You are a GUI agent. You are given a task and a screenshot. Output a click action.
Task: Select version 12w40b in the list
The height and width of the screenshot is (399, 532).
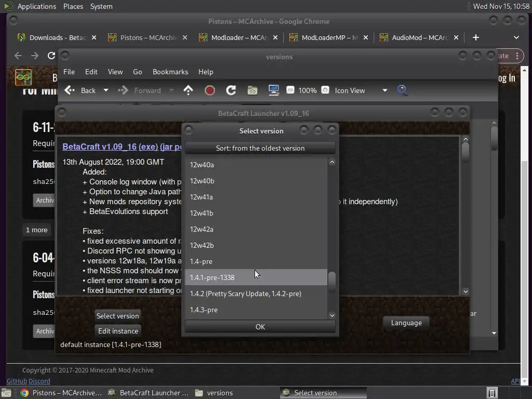pos(256,181)
